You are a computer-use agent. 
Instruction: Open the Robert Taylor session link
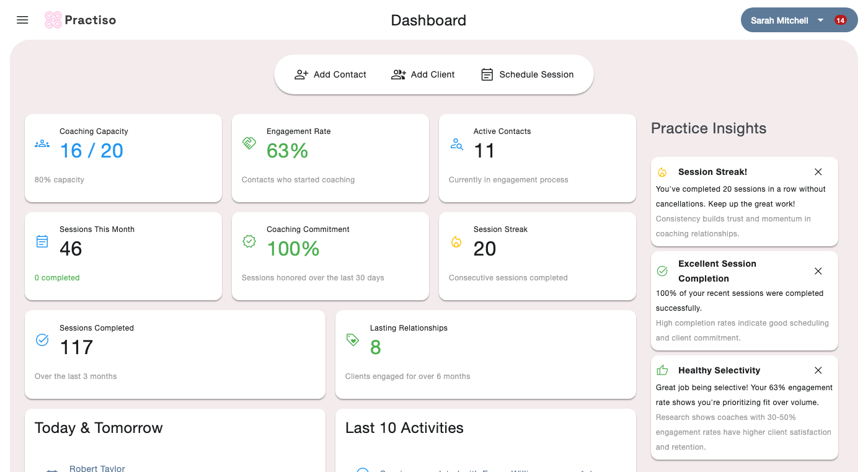(97, 468)
